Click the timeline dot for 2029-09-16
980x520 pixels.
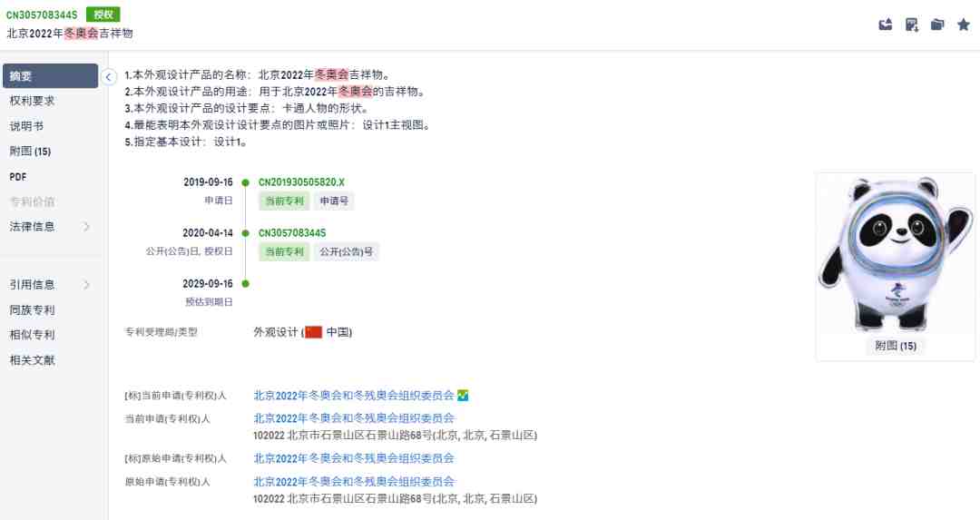246,284
